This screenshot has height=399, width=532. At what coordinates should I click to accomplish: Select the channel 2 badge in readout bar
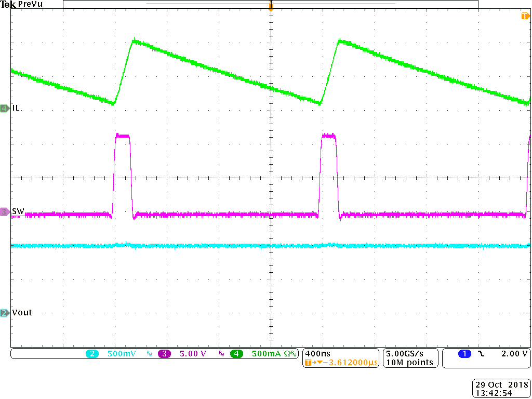tap(92, 354)
